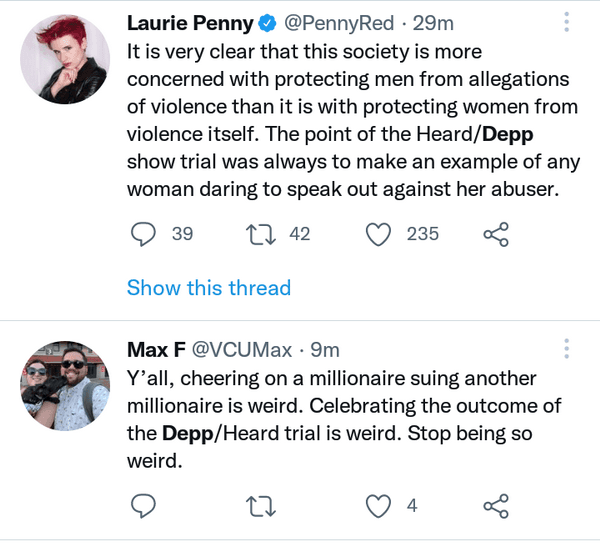This screenshot has height=546, width=600.
Task: Click Max F's profile picture
Action: [x=64, y=386]
